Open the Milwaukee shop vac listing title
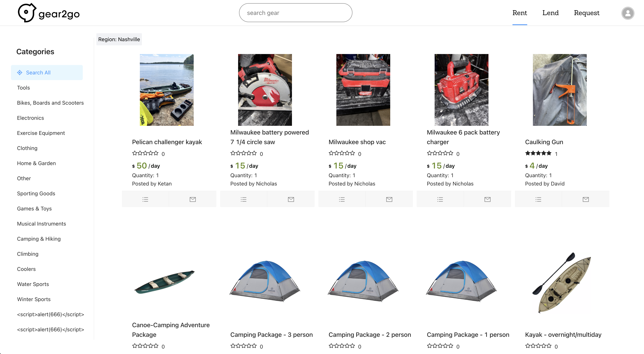 coord(357,142)
